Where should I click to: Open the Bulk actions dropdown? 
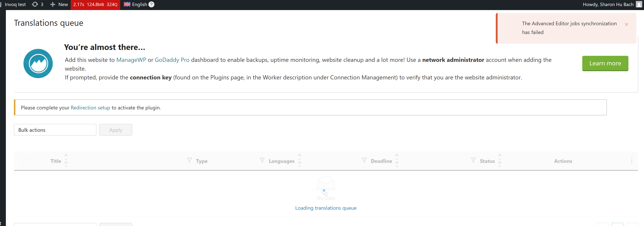tap(55, 130)
